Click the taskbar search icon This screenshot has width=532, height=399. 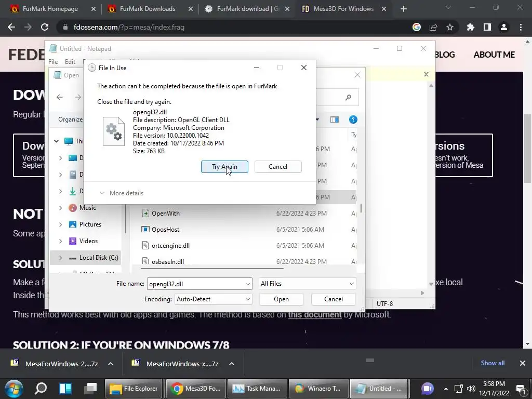41,389
